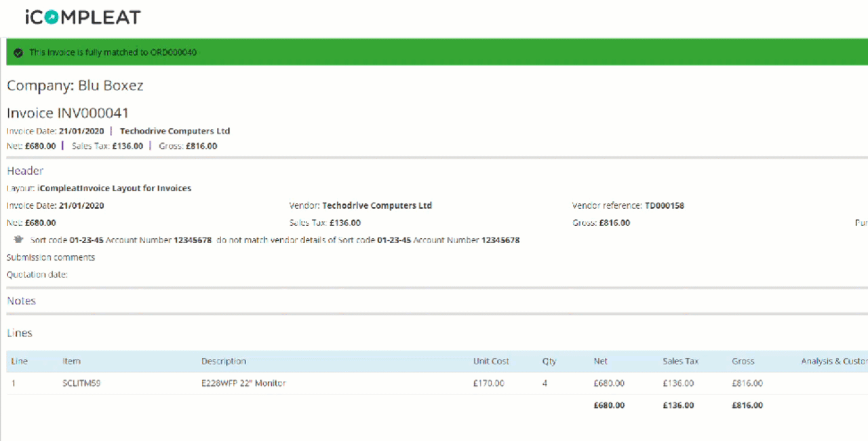Viewport: 868px width, 441px height.
Task: Click the Analysis & Custom column header
Action: pos(834,361)
